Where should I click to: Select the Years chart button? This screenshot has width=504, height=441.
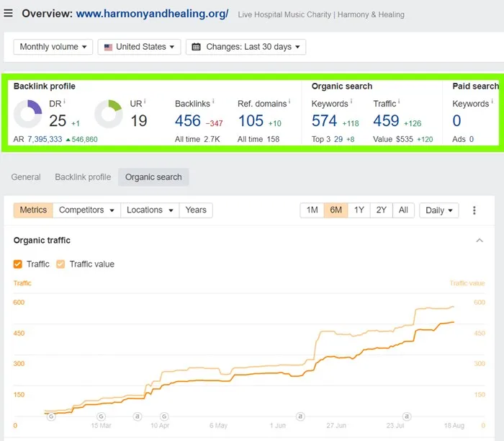click(x=196, y=210)
